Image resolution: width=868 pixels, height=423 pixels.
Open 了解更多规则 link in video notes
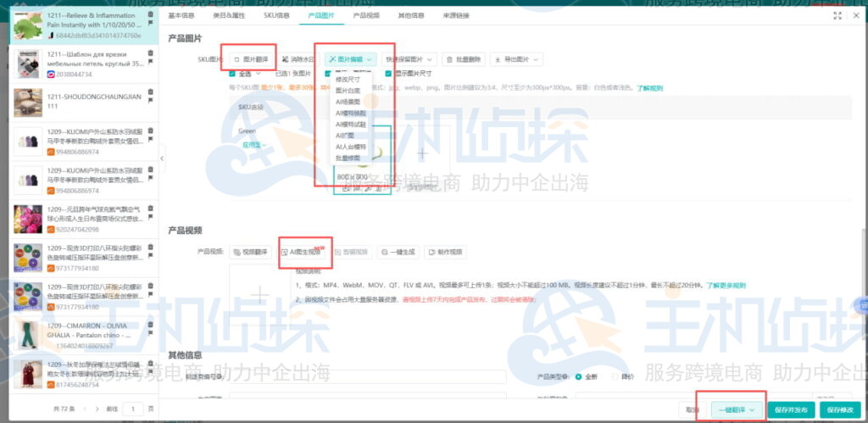(x=726, y=286)
